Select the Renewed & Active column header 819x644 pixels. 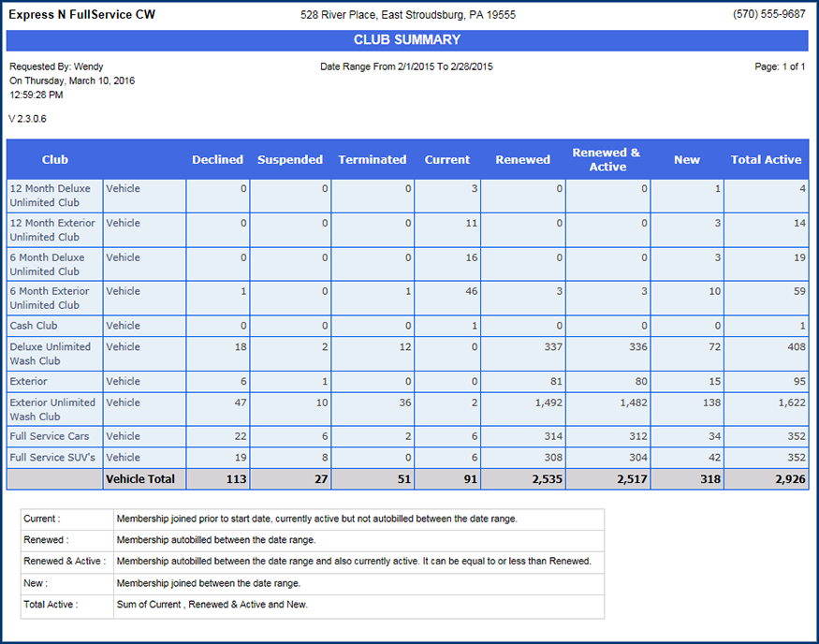[607, 160]
